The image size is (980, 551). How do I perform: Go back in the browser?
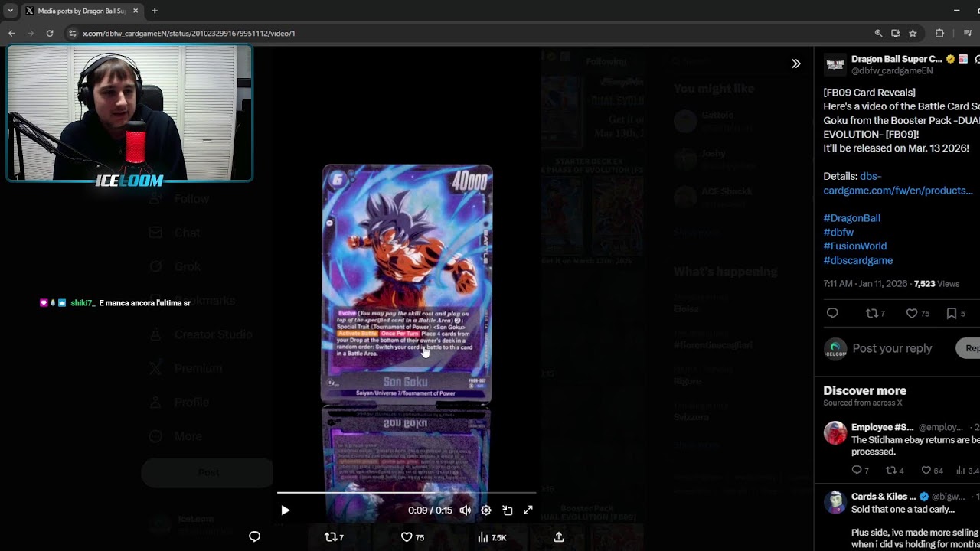pyautogui.click(x=11, y=33)
